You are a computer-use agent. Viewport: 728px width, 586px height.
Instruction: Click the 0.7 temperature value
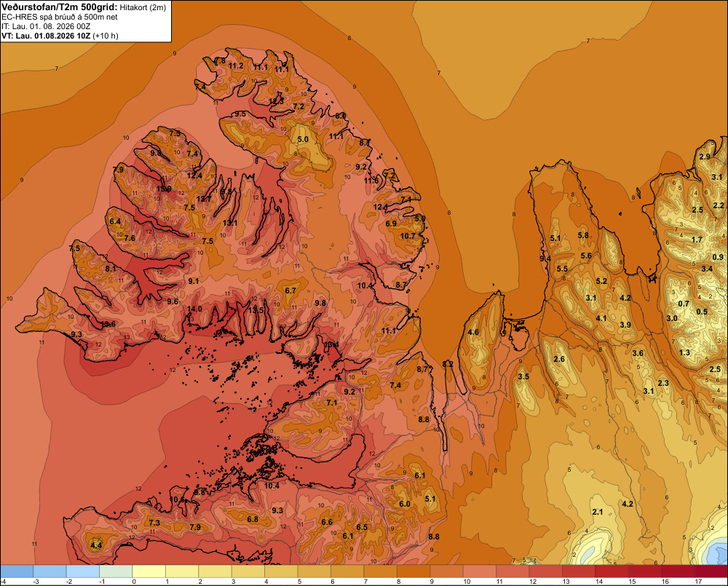(x=684, y=304)
